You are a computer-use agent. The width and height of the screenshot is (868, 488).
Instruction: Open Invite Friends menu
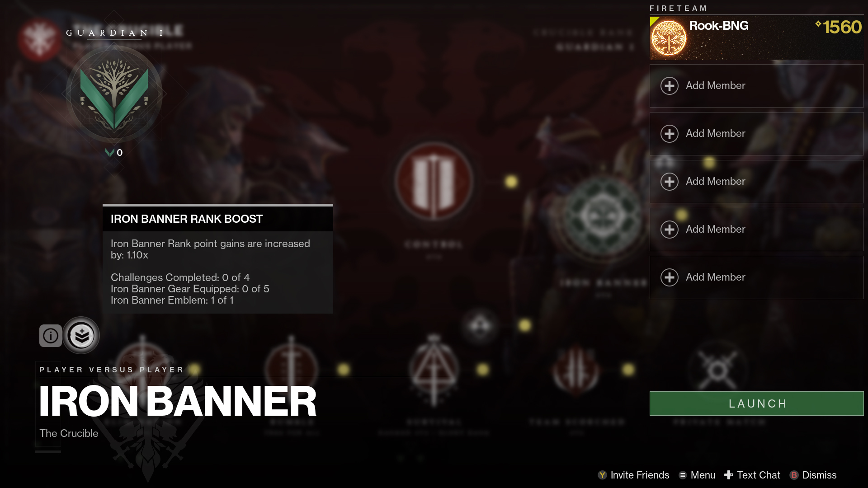pos(634,475)
